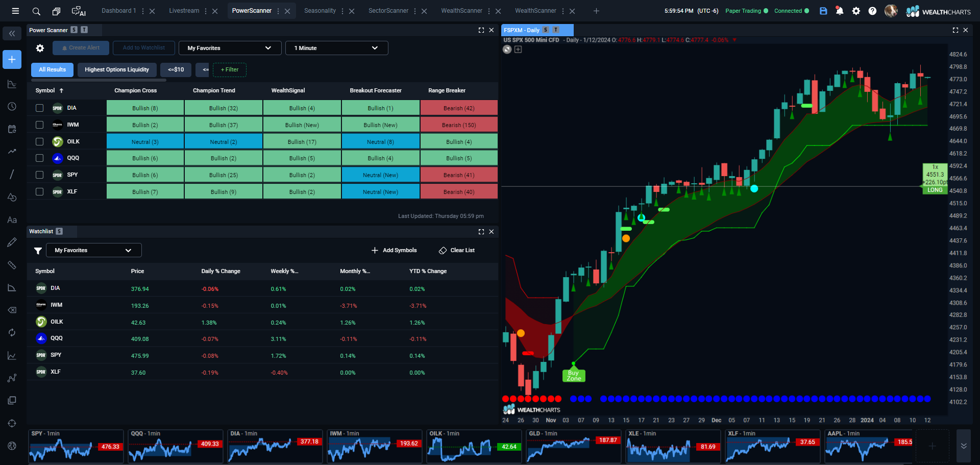The height and width of the screenshot is (465, 980).
Task: Switch to Livestream tab
Action: click(184, 11)
